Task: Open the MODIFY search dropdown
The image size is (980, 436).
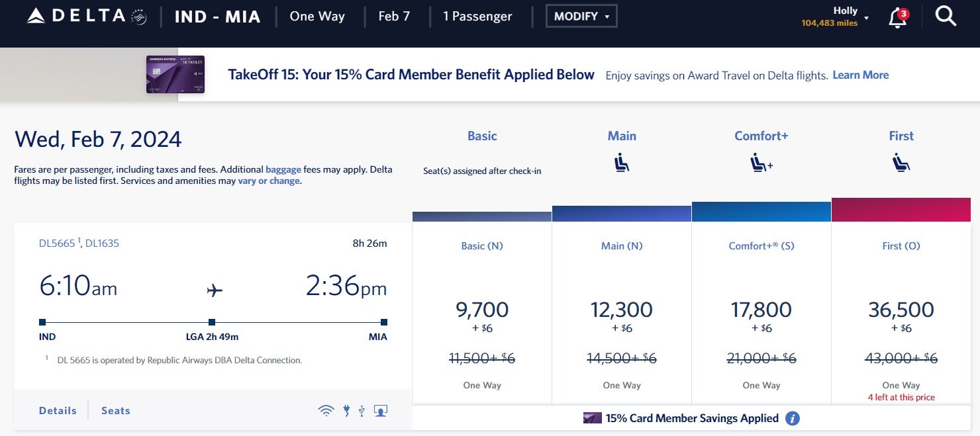Action: point(581,17)
